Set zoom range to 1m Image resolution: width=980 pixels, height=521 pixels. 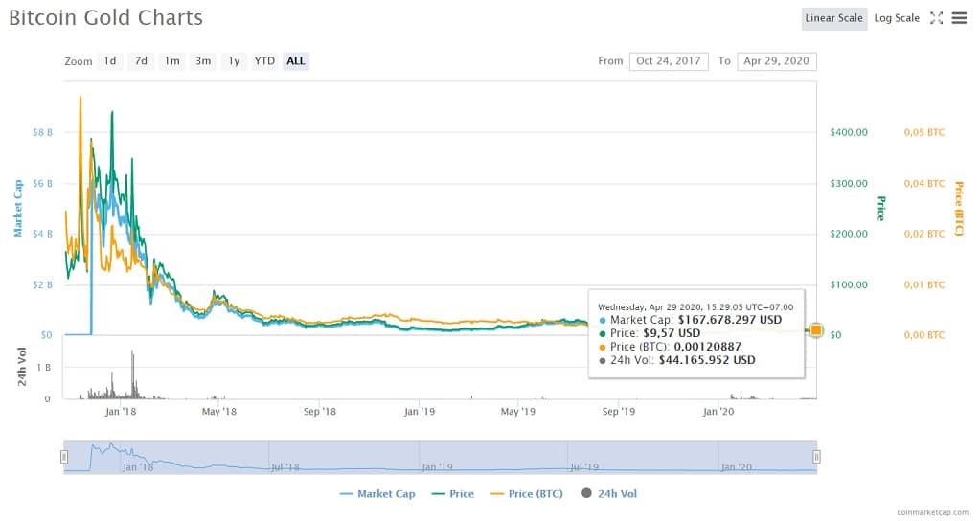click(x=171, y=60)
